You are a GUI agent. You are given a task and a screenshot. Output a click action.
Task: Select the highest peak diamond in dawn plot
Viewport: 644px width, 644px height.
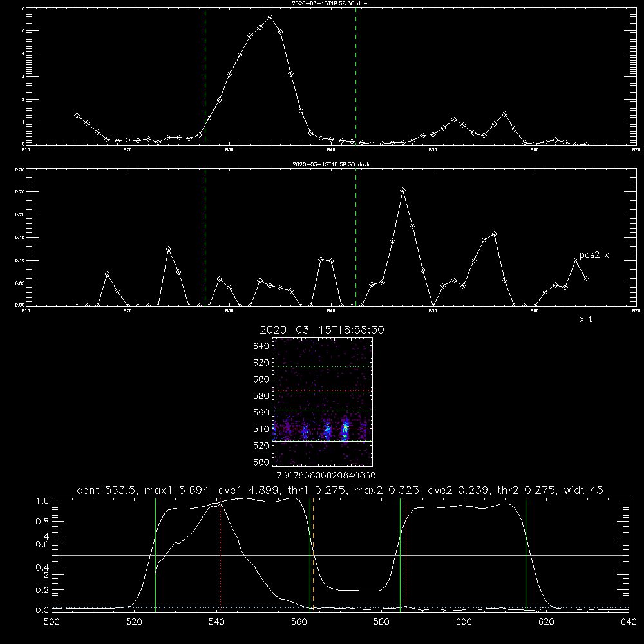(270, 17)
